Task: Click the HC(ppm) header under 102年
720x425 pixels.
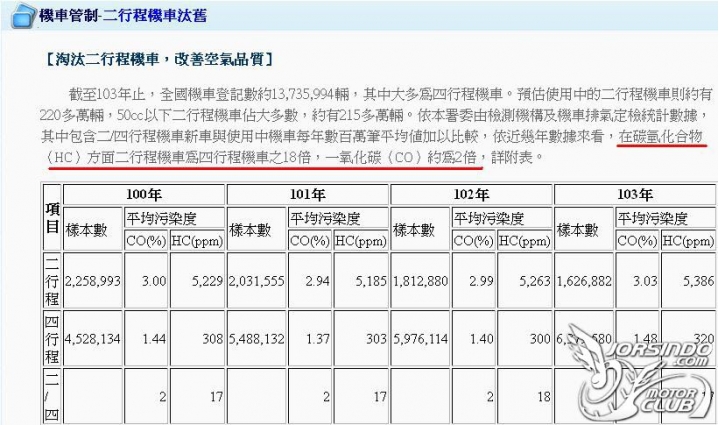Action: pos(524,240)
